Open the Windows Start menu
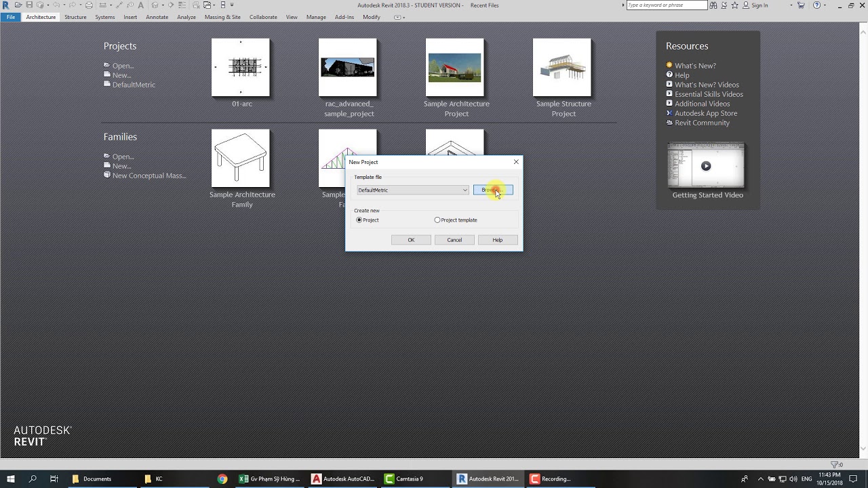 (x=10, y=479)
